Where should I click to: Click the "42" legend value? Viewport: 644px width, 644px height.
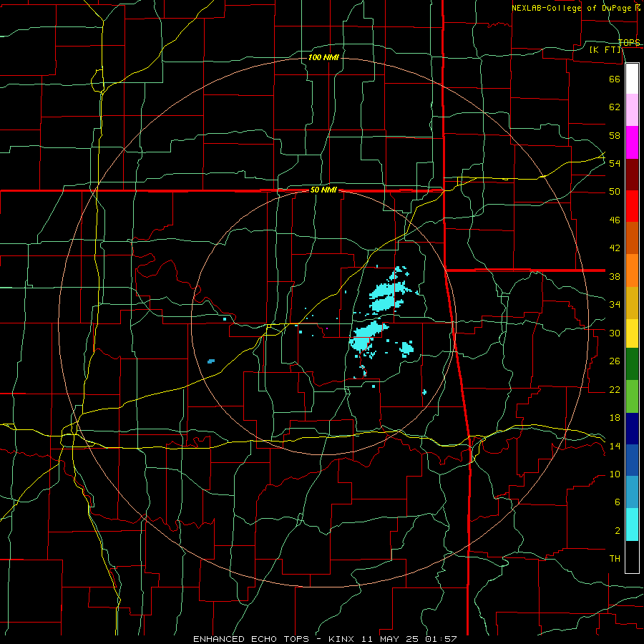(615, 248)
